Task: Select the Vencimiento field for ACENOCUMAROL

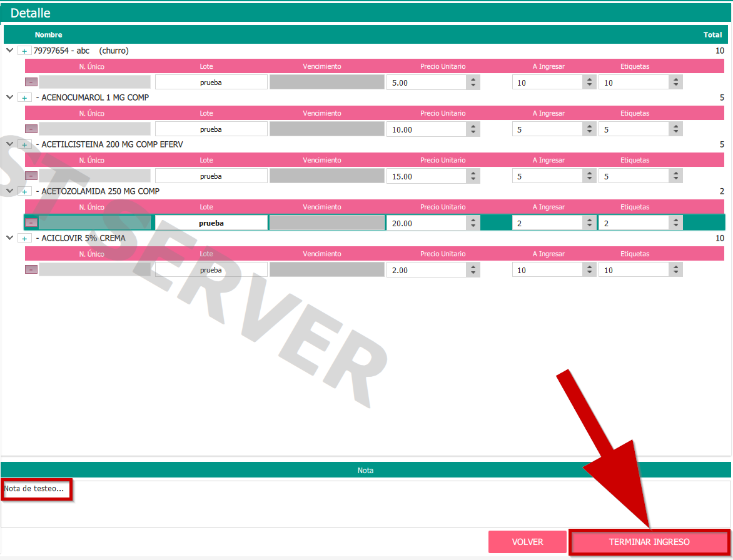Action: coord(326,129)
